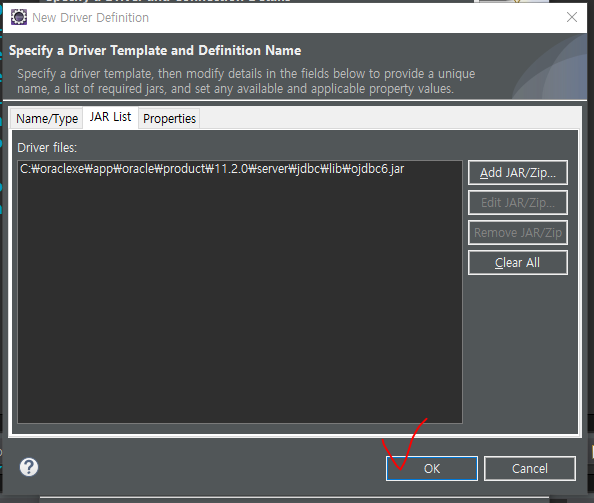Close the New Driver Definition window

tap(572, 17)
